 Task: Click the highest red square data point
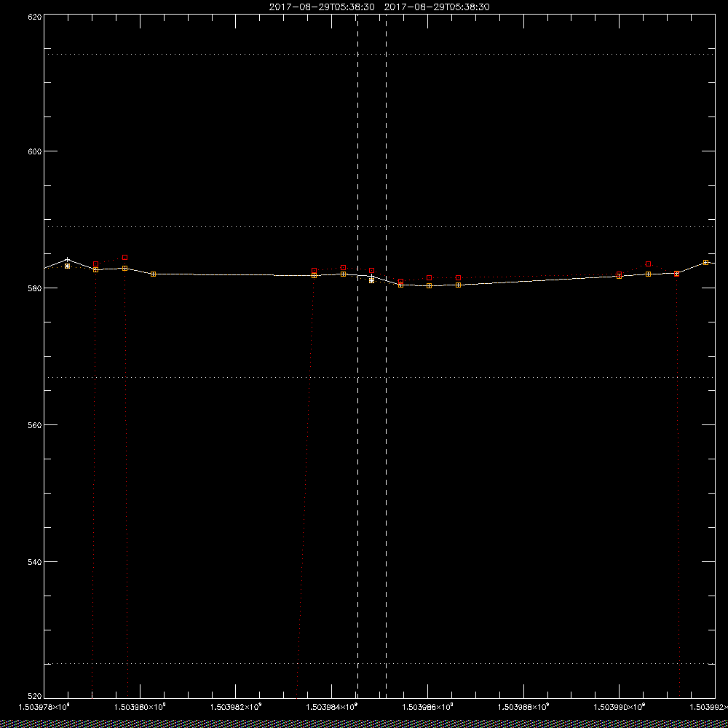pos(125,257)
